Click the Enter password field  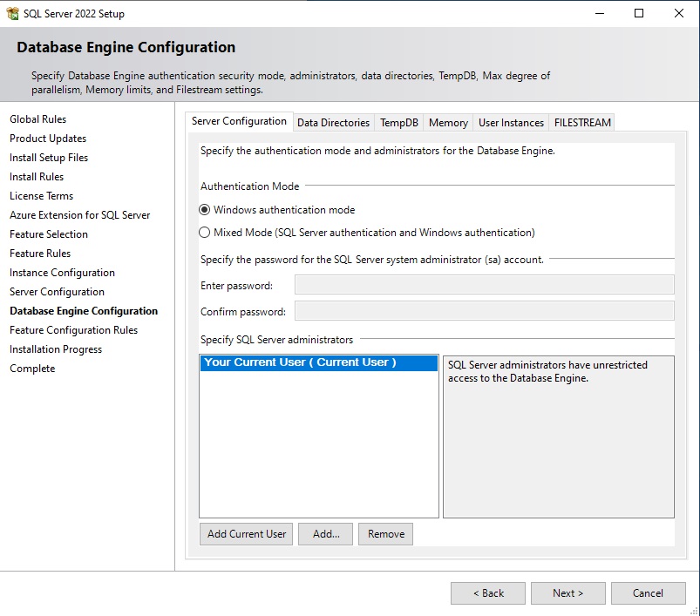484,285
